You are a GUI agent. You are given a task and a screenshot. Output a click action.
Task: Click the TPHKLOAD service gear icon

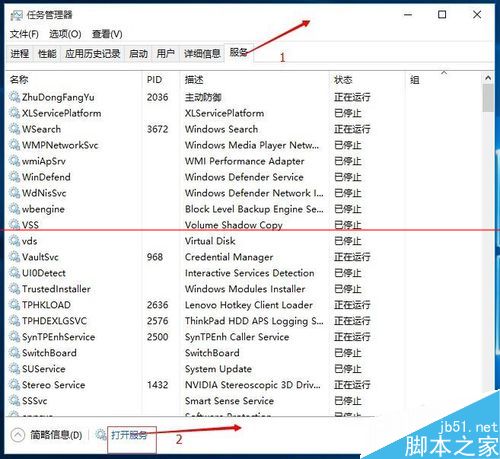tap(14, 305)
